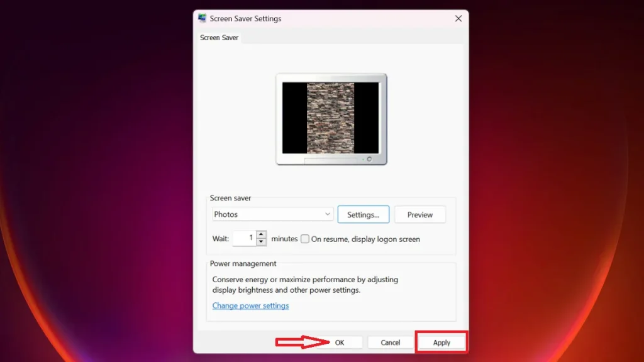Screen dimensions: 644x362
Task: Click the 'Conserve energy or maximize performance' text
Action: coord(305,285)
